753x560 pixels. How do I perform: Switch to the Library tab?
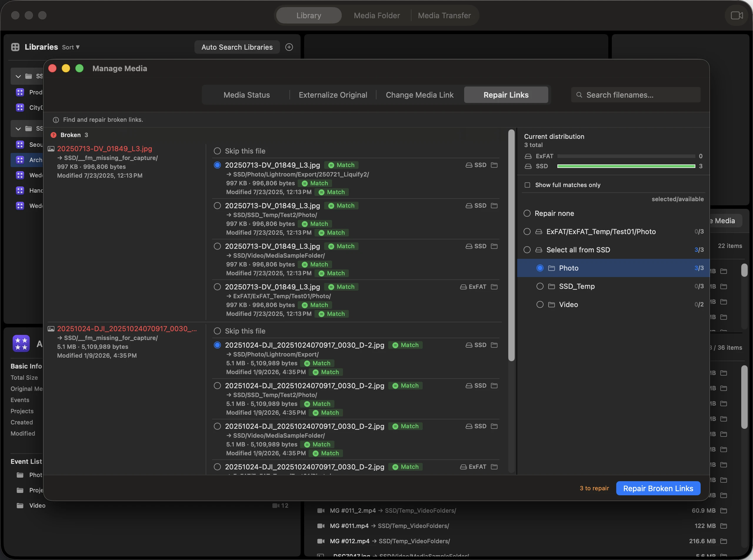[x=309, y=16]
